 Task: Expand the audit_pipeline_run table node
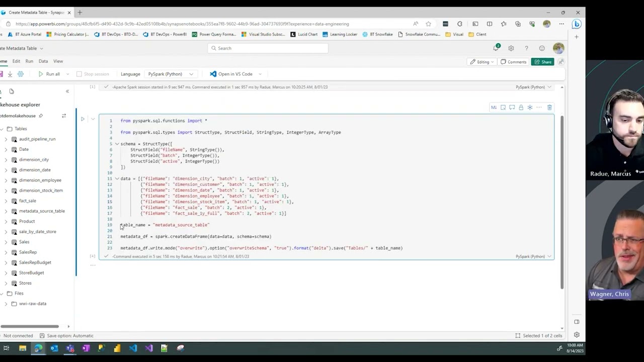point(6,139)
